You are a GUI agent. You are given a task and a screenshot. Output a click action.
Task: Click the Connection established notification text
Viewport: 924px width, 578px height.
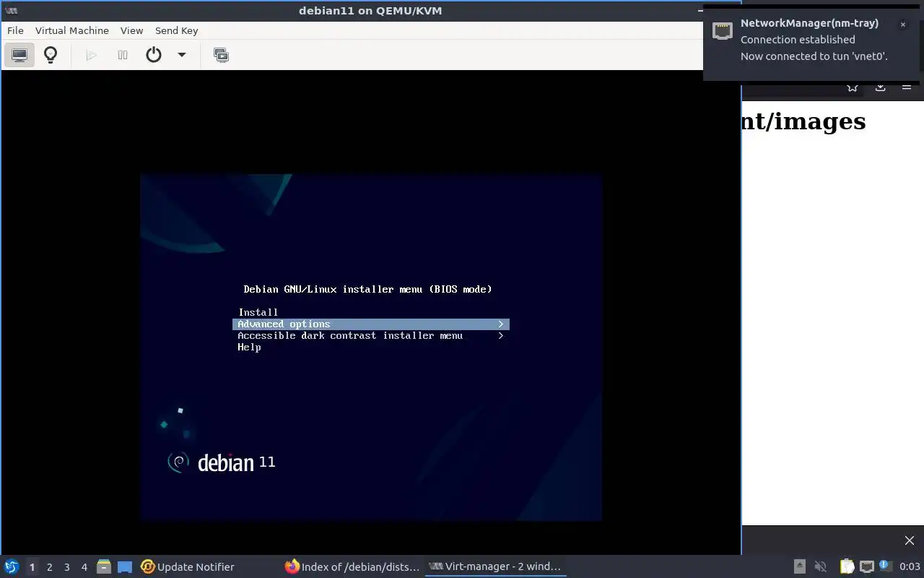[798, 40]
